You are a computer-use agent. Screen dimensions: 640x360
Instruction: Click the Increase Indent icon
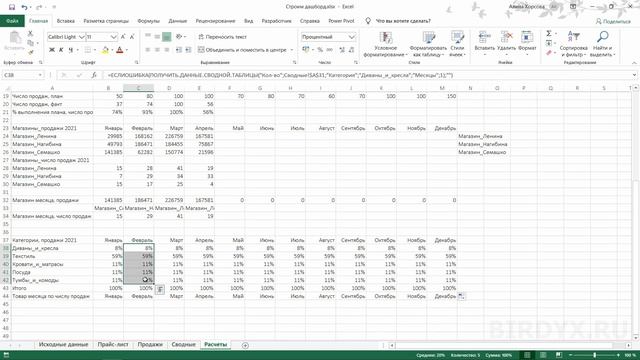(188, 50)
